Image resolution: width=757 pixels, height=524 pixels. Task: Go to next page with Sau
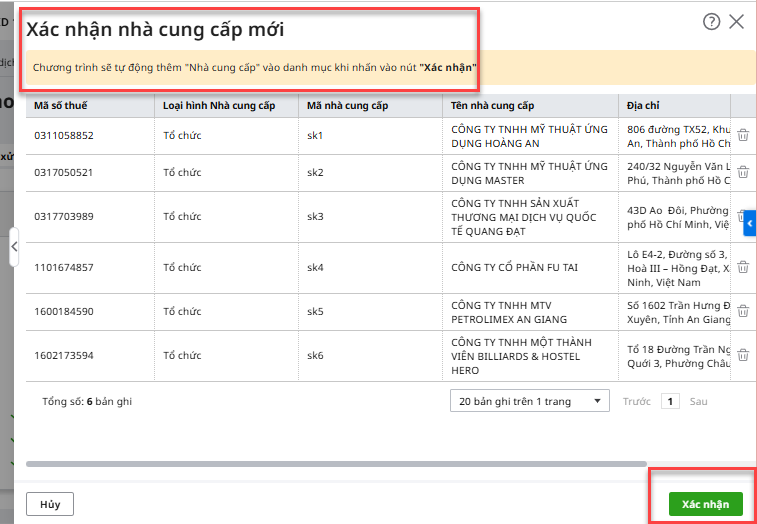click(698, 401)
